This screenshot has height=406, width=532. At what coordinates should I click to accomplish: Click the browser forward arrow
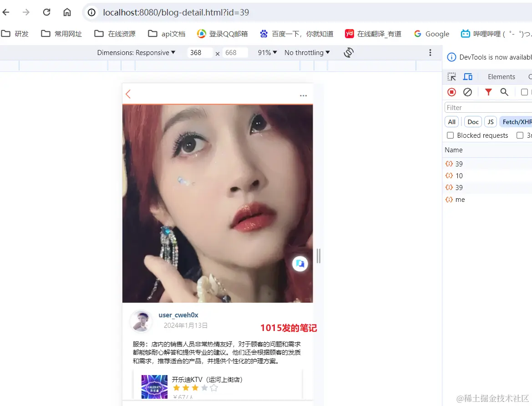coord(26,13)
